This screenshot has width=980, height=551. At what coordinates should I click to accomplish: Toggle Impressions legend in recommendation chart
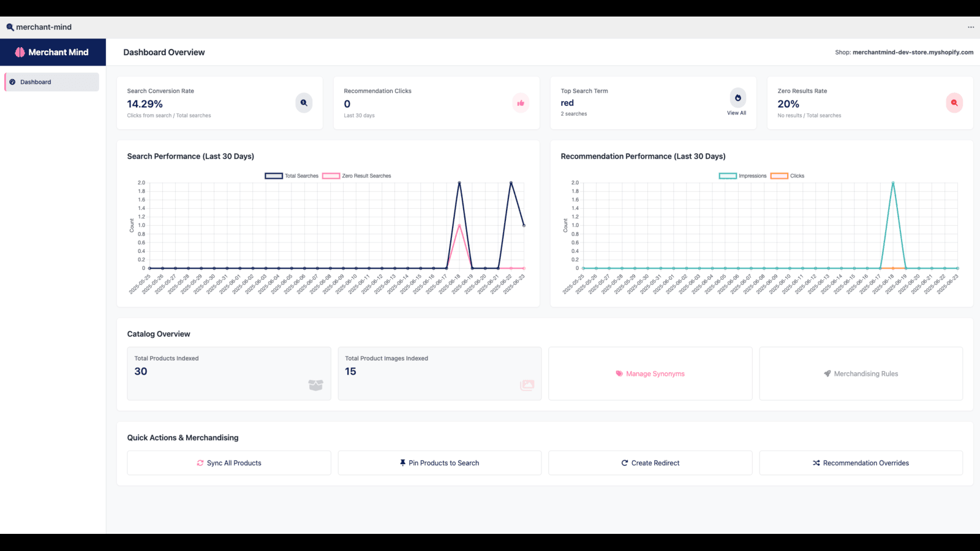[x=742, y=176]
